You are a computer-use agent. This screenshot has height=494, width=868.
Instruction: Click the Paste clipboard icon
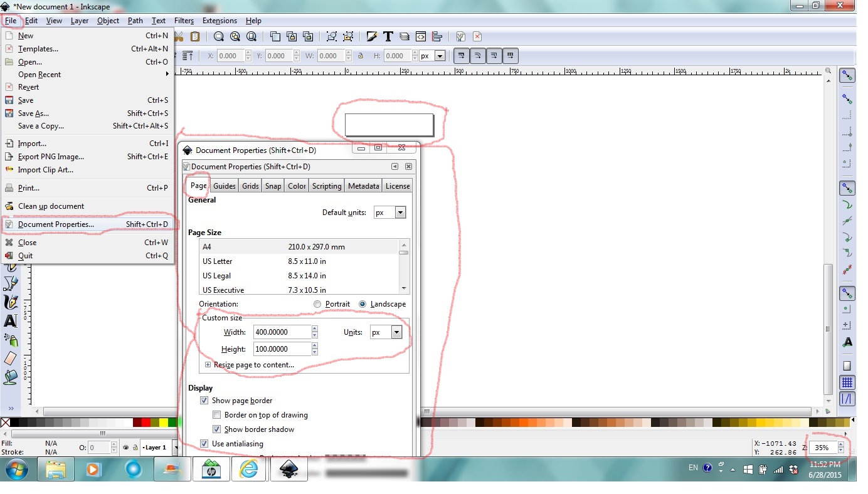(195, 36)
